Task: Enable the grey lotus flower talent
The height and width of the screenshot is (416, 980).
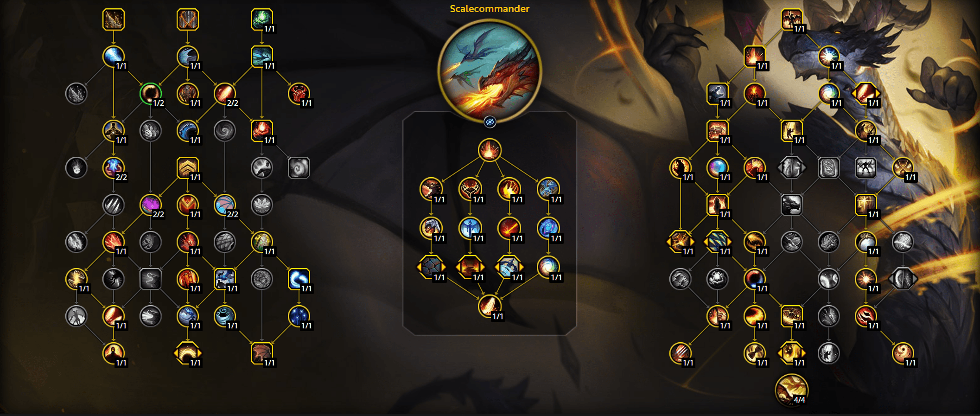Action: 262,205
